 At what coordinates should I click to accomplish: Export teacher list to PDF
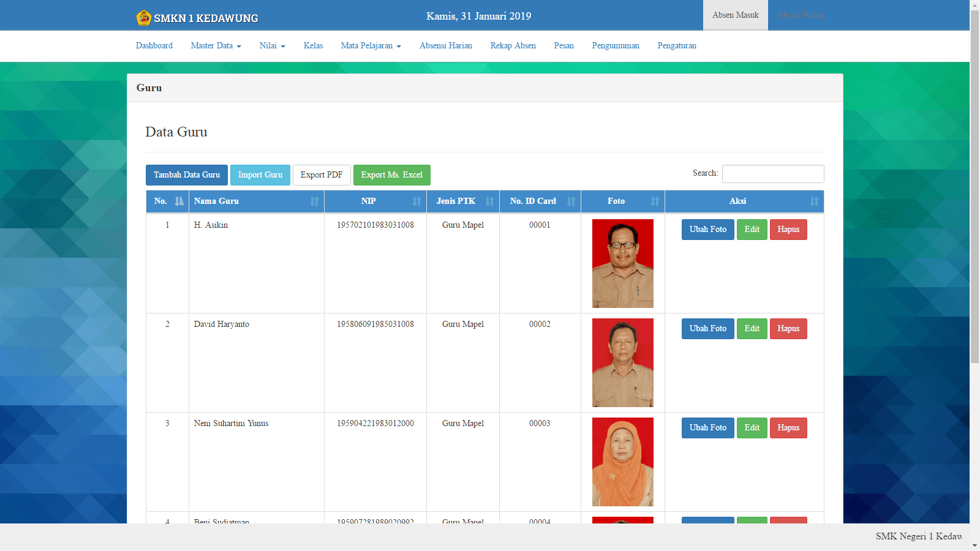click(322, 175)
